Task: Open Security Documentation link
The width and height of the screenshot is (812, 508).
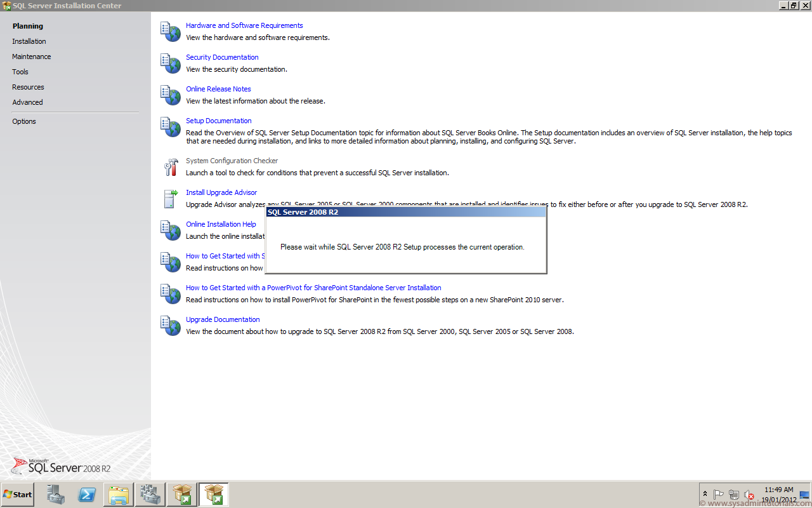Action: (222, 57)
